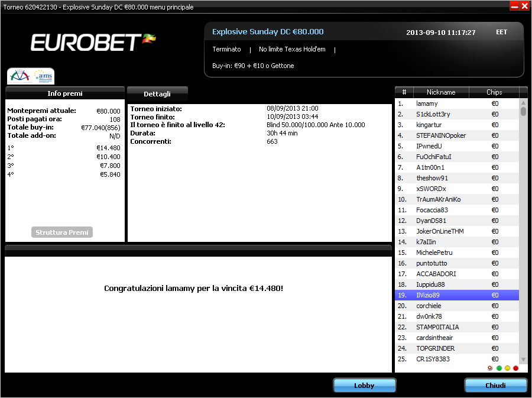Minimize the tournament window
The width and height of the screenshot is (532, 398).
(514, 6)
